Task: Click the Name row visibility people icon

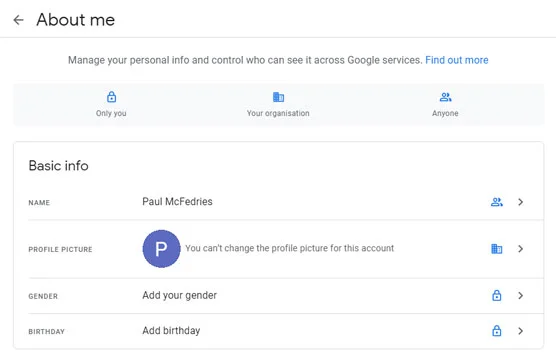Action: (496, 202)
